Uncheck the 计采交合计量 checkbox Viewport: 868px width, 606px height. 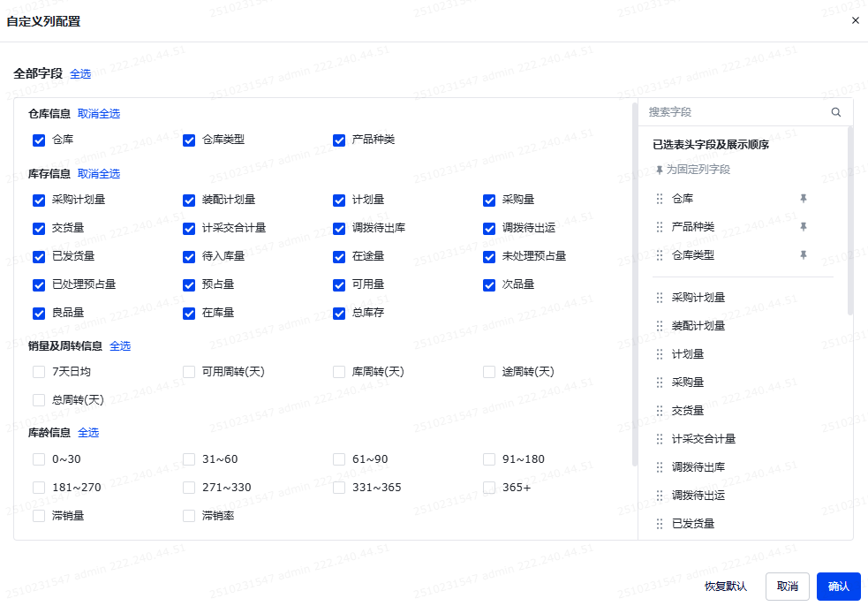(x=189, y=228)
